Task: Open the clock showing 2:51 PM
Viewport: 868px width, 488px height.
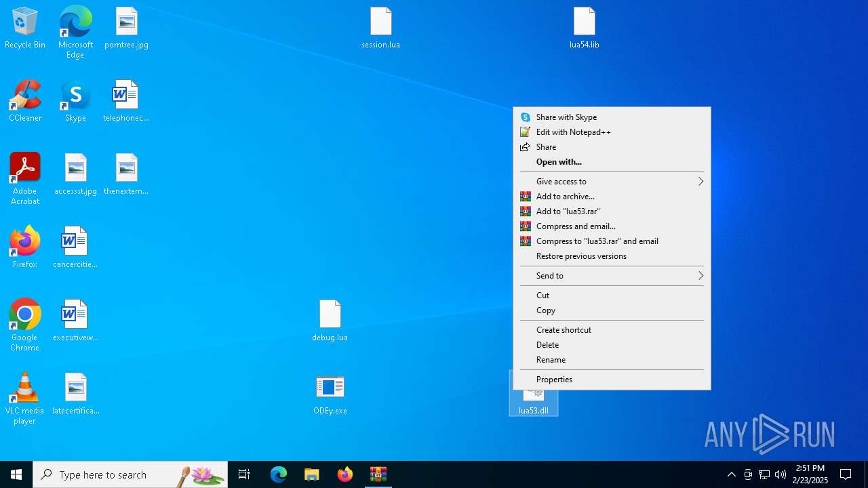Action: coord(810,474)
